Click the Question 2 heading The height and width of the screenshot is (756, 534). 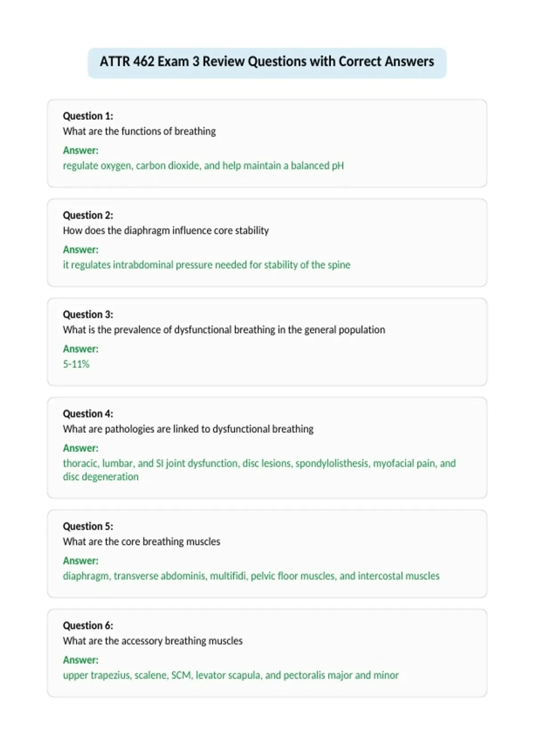pyautogui.click(x=88, y=215)
